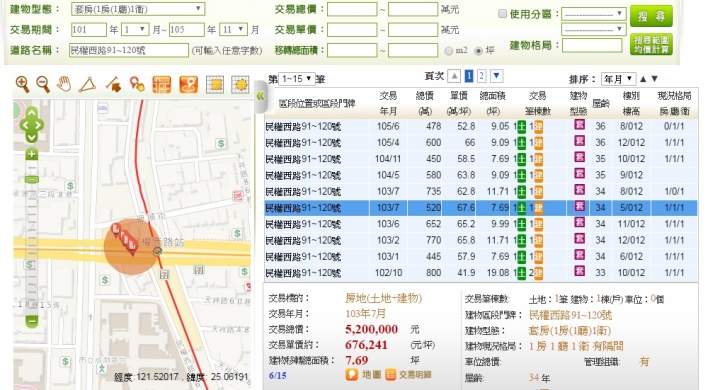Pan the map downward with the down arrow

(x=32, y=137)
